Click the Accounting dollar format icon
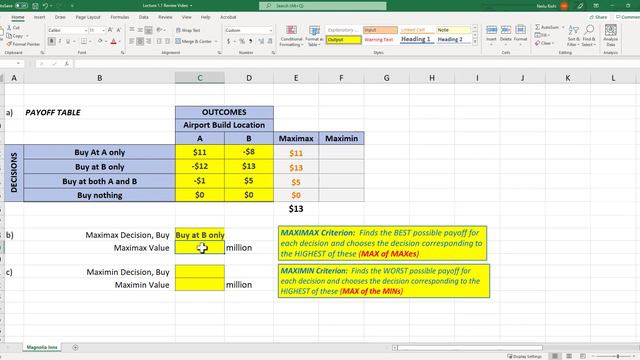640x360 pixels. pos(228,41)
